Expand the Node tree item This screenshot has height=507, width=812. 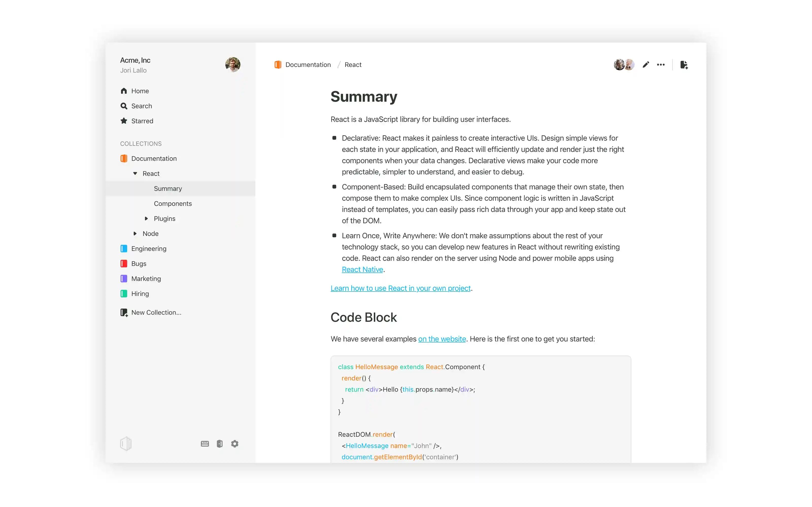(135, 234)
